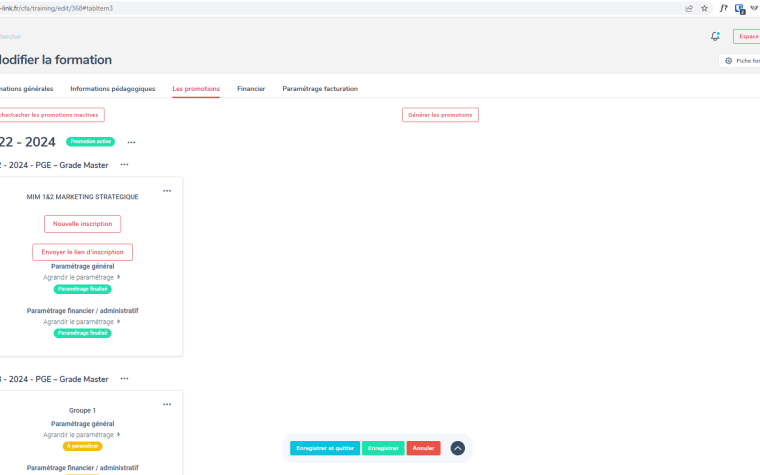
Task: Open the Fiche formation gear button
Action: 741,61
